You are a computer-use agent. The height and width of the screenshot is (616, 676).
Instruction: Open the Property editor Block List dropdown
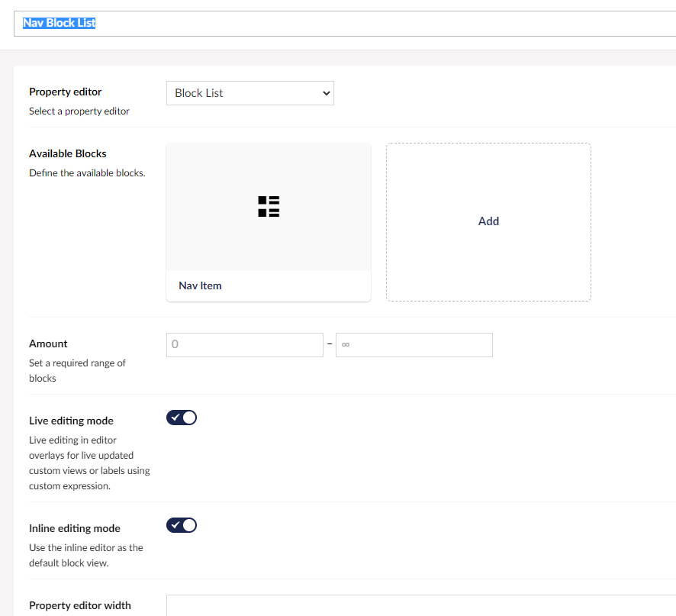[250, 93]
